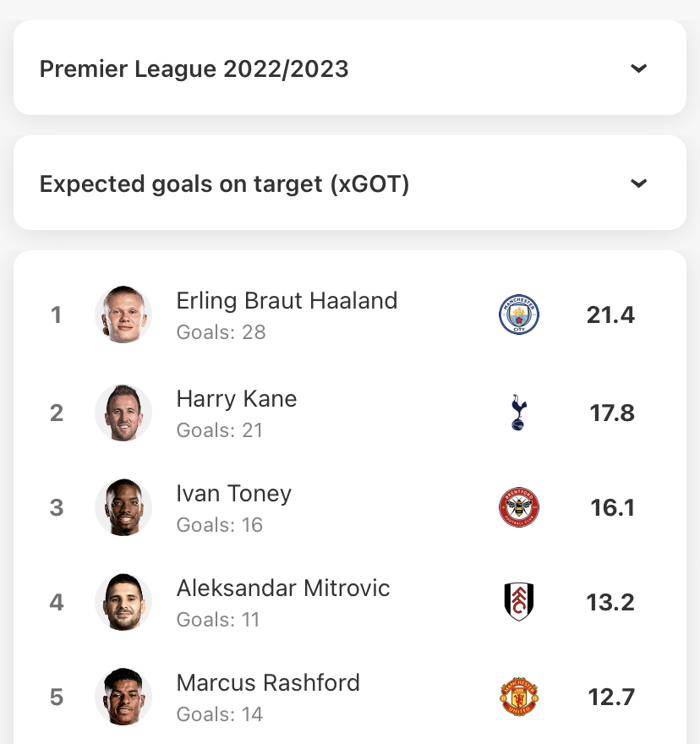700x744 pixels.
Task: Open the Manchester United club crest
Action: [519, 697]
